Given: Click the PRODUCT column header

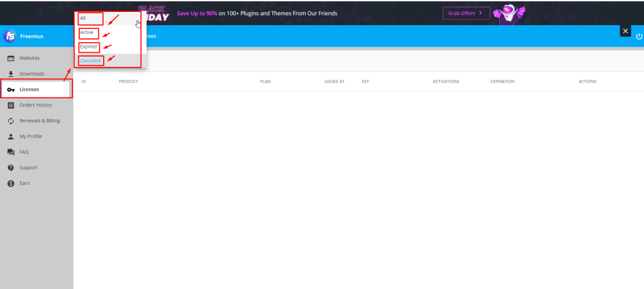Looking at the screenshot, I should (x=128, y=81).
